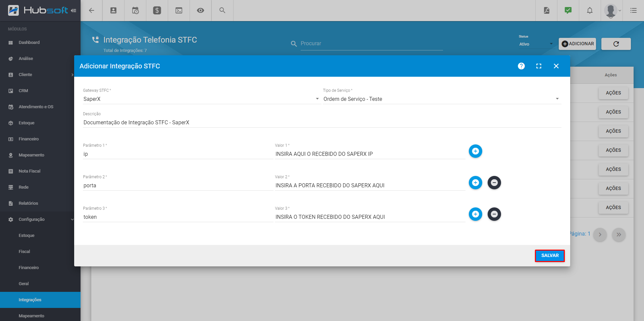
Task: Open Fiscal under Configuração
Action: [40, 252]
